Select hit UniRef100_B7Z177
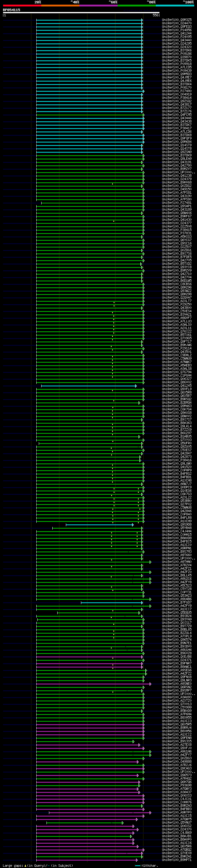Image resolution: width=197 pixels, height=868 pixels. pos(177,108)
